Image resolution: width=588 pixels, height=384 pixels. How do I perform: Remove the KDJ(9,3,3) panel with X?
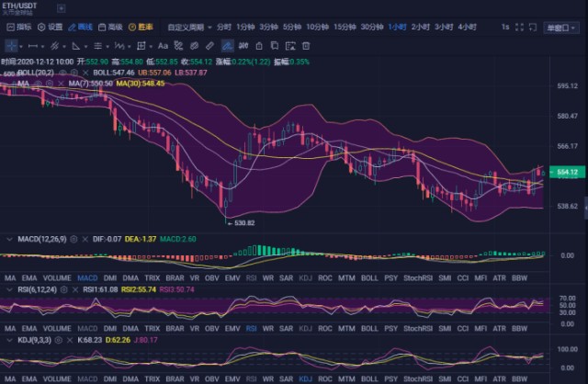(x=70, y=340)
